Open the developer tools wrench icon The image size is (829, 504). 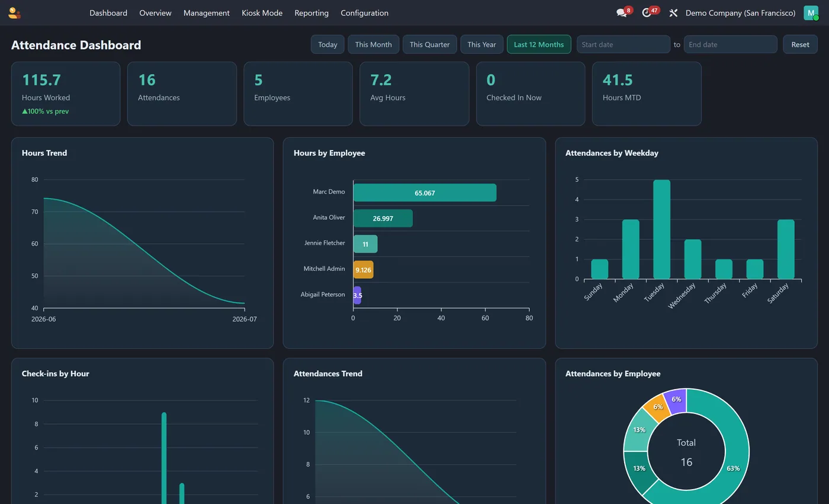tap(673, 13)
